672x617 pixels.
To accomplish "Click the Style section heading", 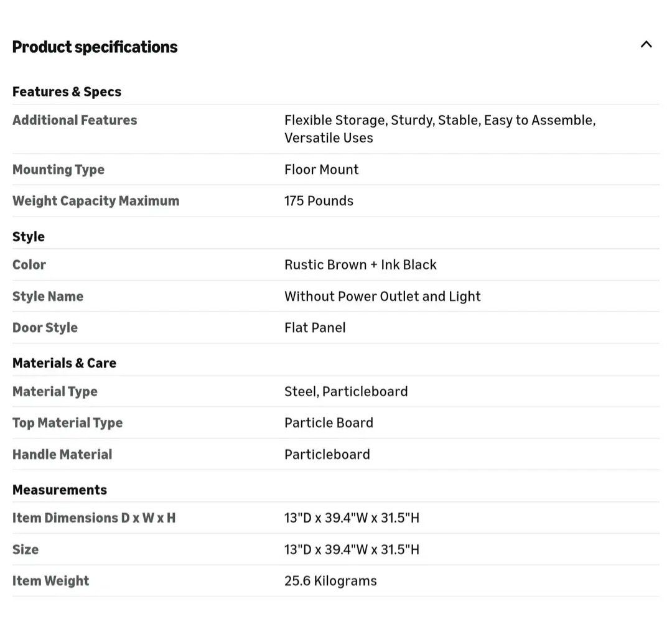I will pyautogui.click(x=29, y=237).
